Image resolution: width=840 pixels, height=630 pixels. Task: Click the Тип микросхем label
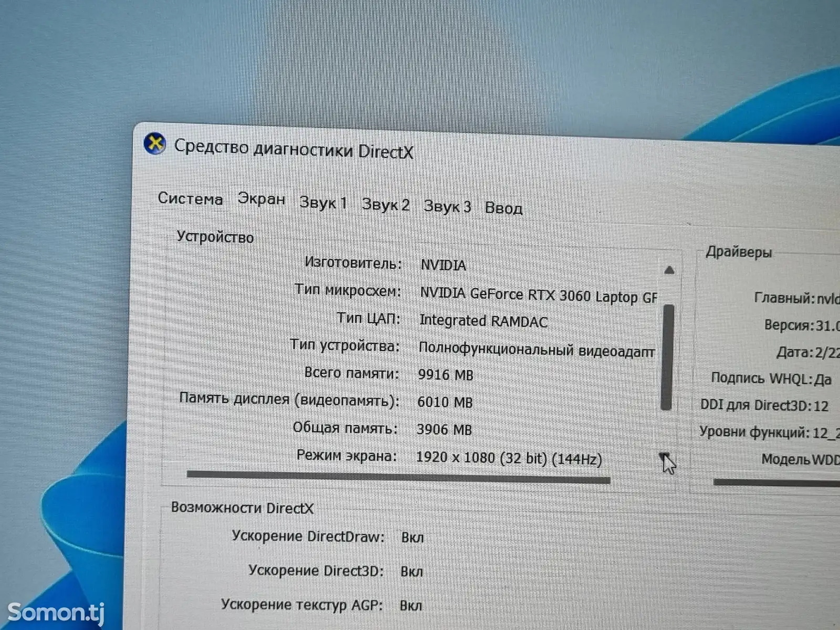tap(348, 290)
